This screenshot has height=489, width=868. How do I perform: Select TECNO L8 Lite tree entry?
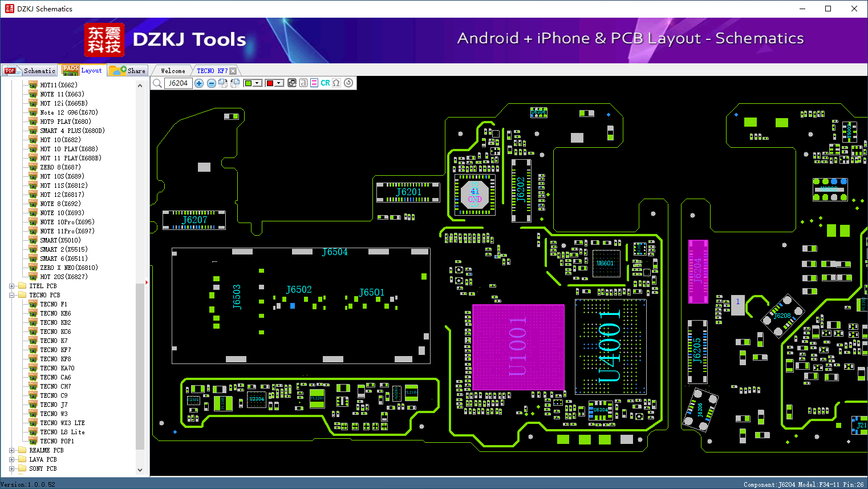62,432
